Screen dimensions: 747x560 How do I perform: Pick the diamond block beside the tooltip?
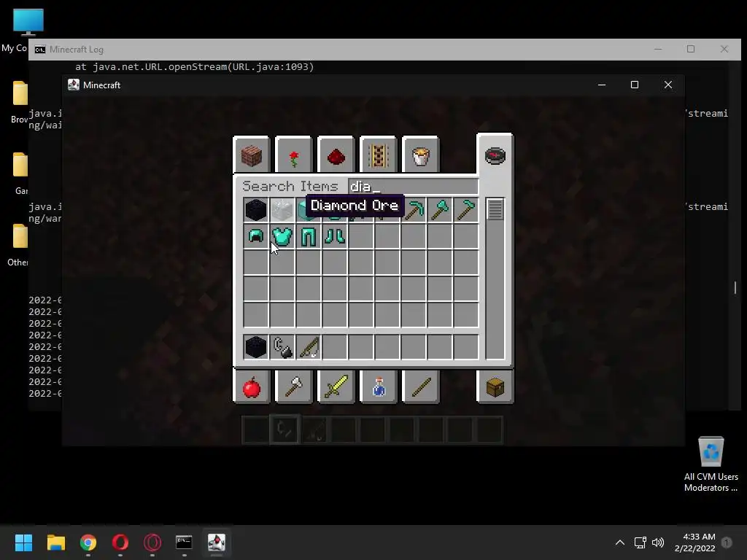[x=302, y=210]
